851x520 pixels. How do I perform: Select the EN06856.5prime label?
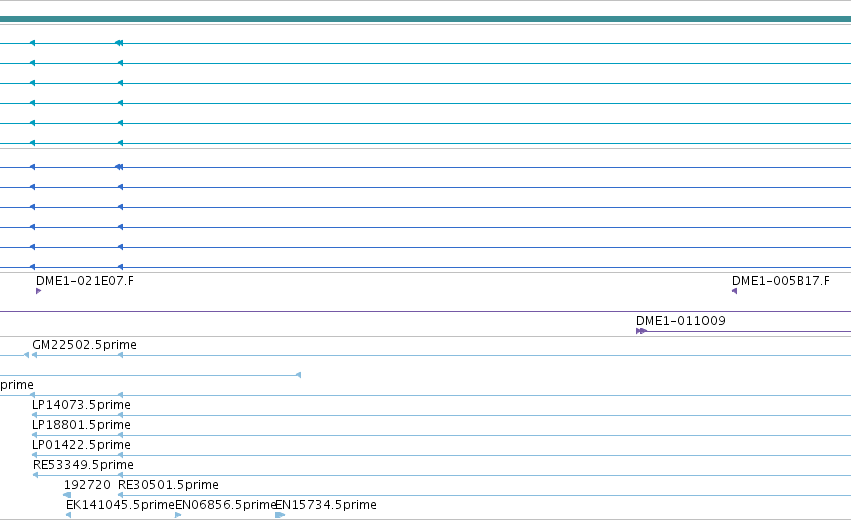click(225, 505)
